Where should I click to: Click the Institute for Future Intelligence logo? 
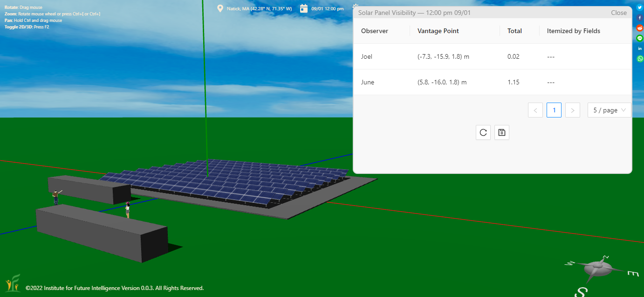pos(13,283)
